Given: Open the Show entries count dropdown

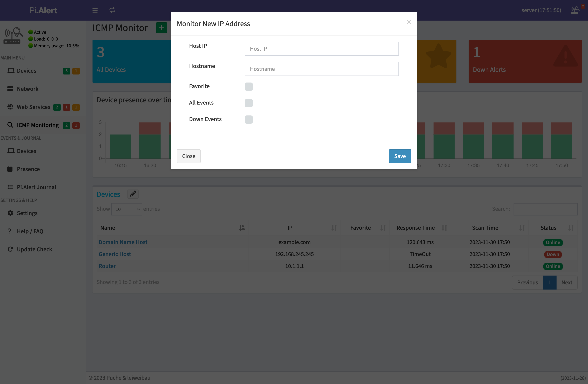Looking at the screenshot, I should point(126,209).
